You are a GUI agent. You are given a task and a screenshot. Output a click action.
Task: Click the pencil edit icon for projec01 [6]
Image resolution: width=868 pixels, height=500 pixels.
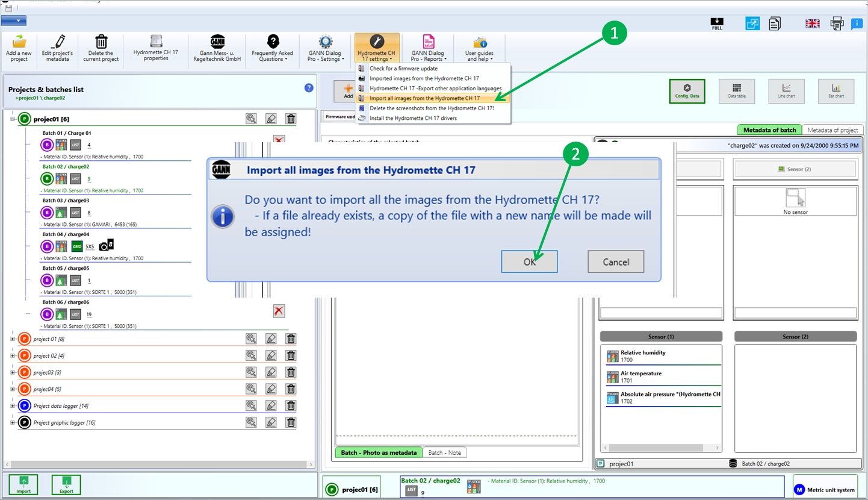[x=271, y=119]
